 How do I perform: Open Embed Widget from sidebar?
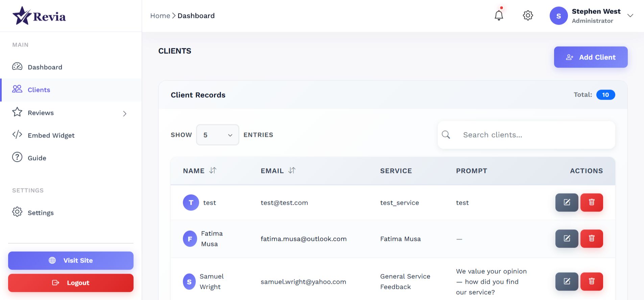pos(51,135)
